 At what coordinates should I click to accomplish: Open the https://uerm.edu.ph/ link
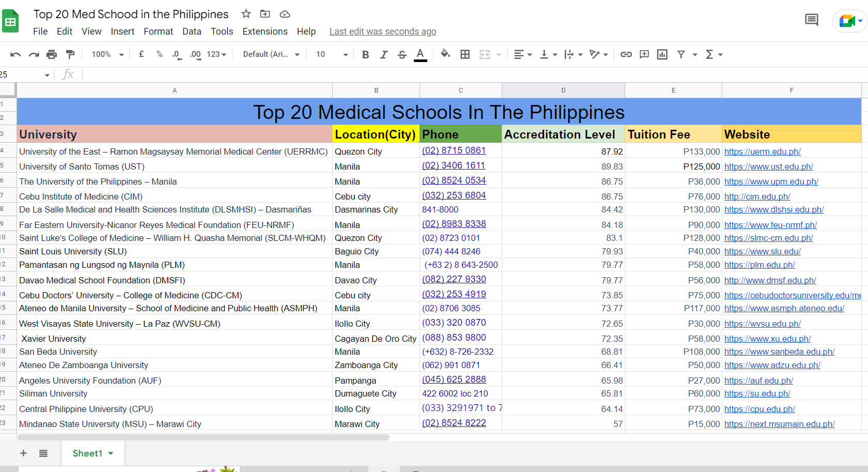point(762,151)
